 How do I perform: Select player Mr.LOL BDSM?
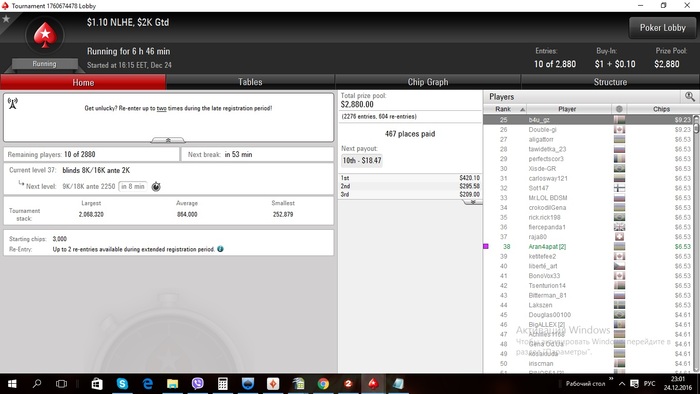[588, 198]
